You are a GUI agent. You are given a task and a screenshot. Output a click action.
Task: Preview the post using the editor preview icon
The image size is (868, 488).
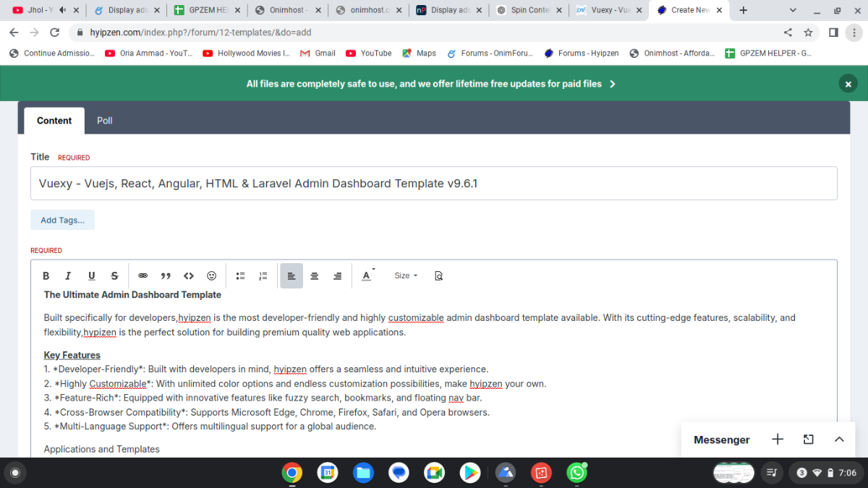438,275
